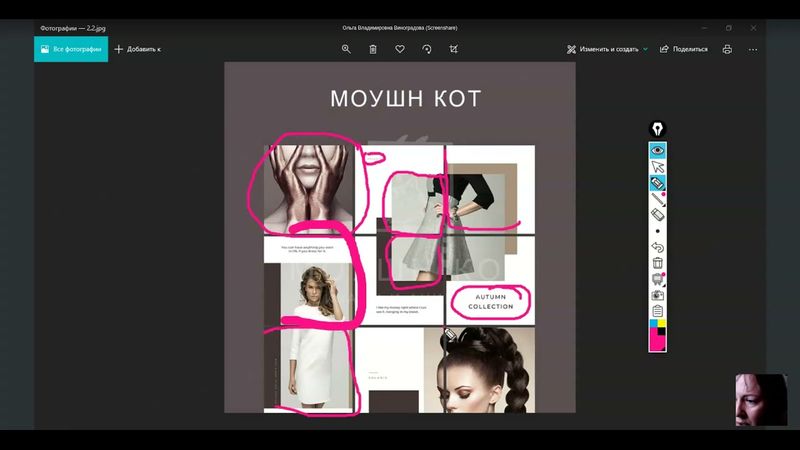800x450 pixels.
Task: Pick the cyan color swatch
Action: pos(653,323)
